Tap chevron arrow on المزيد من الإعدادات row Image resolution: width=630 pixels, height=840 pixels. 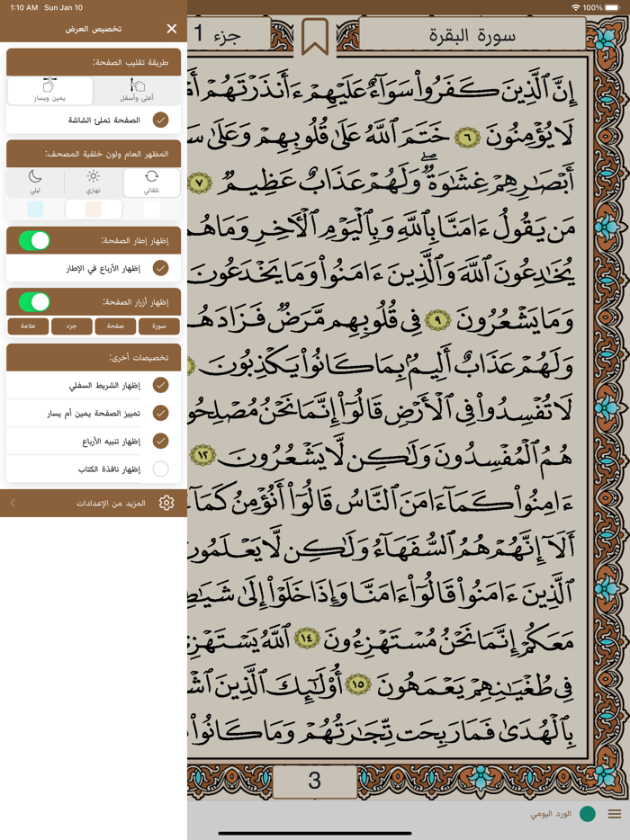point(13,503)
